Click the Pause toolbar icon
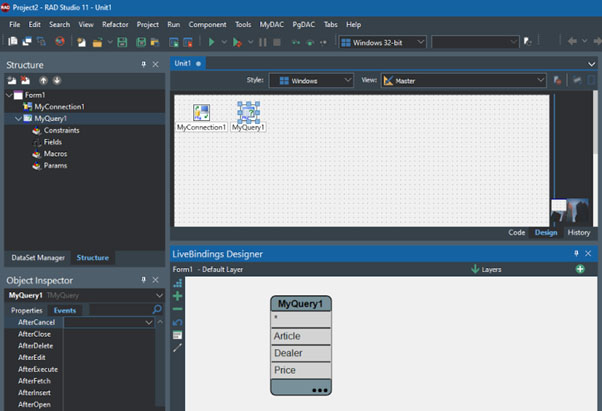Image resolution: width=602 pixels, height=411 pixels. 263,42
